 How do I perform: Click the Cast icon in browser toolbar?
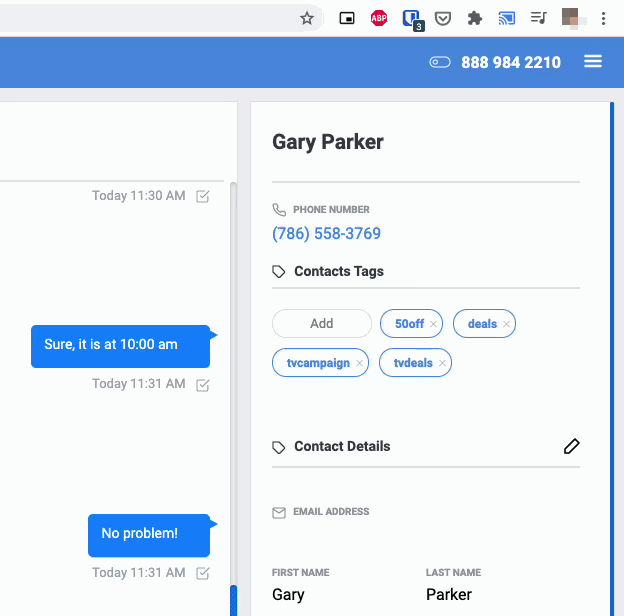point(507,18)
